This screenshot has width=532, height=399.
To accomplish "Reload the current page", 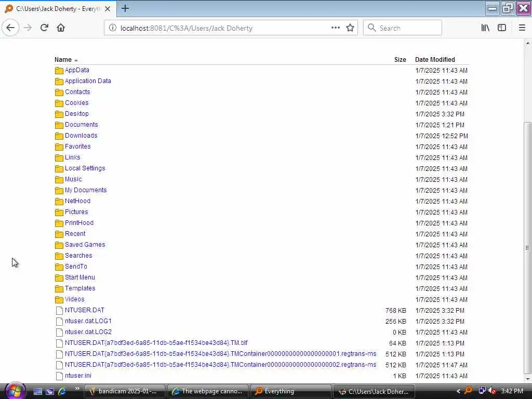I will tap(44, 28).
